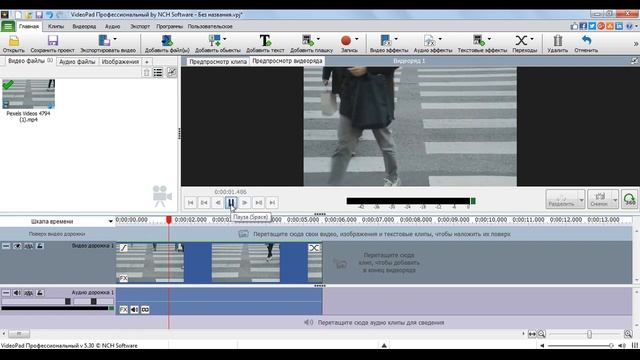Image resolution: width=640 pixels, height=360 pixels.
Task: Open the Экспорт ribbon tab
Action: (x=140, y=27)
